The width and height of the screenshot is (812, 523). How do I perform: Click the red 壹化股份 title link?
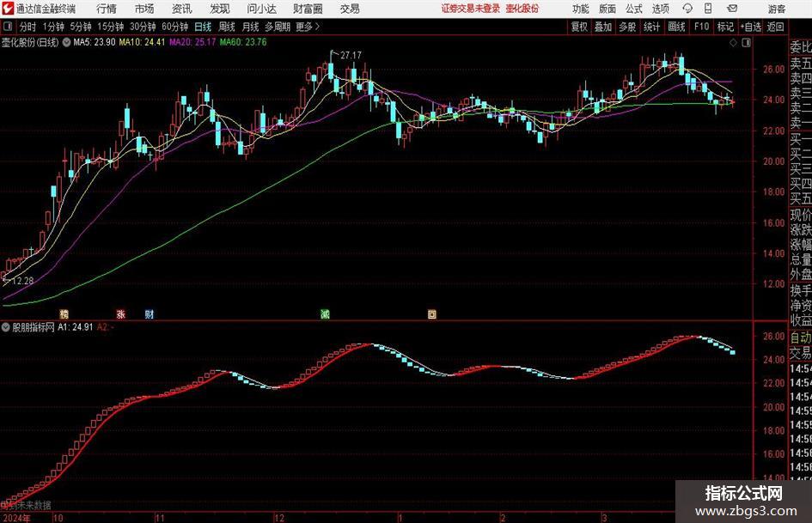522,9
